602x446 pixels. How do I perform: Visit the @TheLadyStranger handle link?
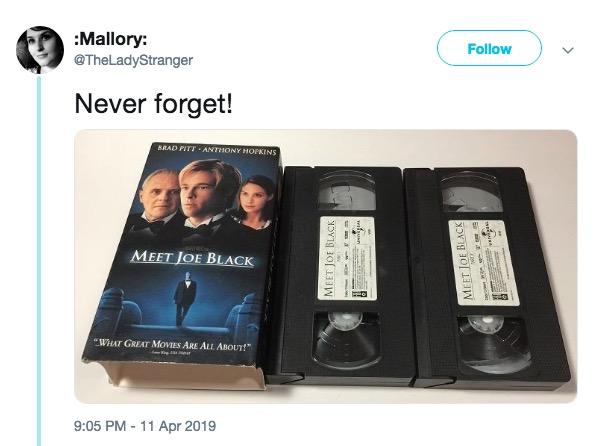pyautogui.click(x=133, y=60)
